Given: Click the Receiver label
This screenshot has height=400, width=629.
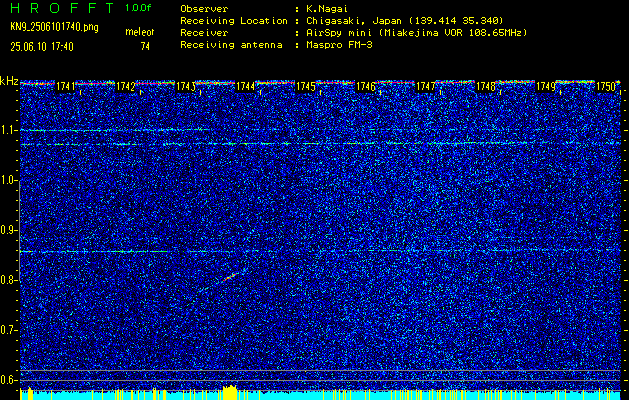Looking at the screenshot, I should [x=204, y=33].
